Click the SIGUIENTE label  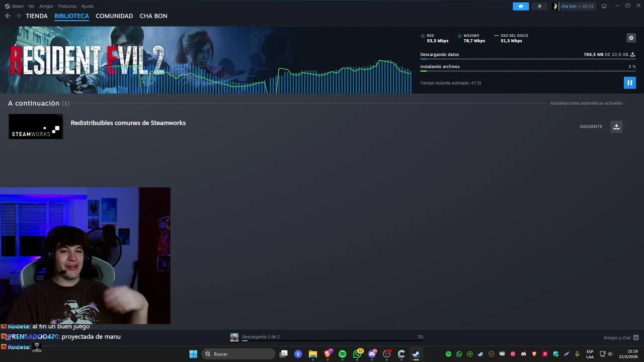pyautogui.click(x=591, y=127)
